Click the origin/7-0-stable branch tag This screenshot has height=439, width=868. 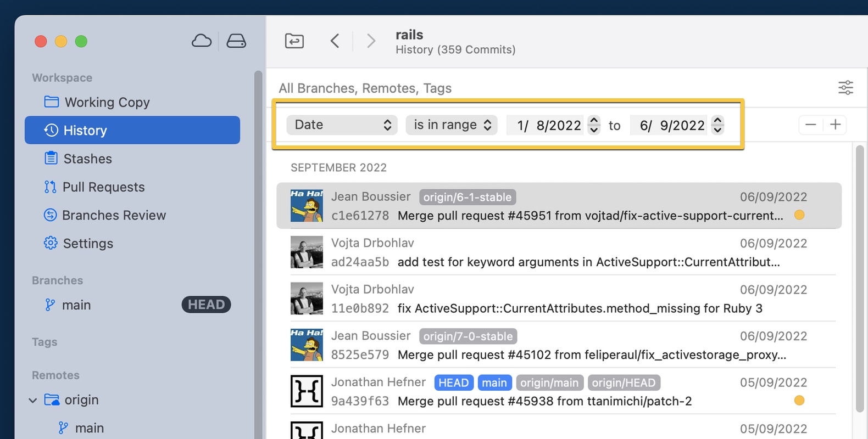click(468, 336)
